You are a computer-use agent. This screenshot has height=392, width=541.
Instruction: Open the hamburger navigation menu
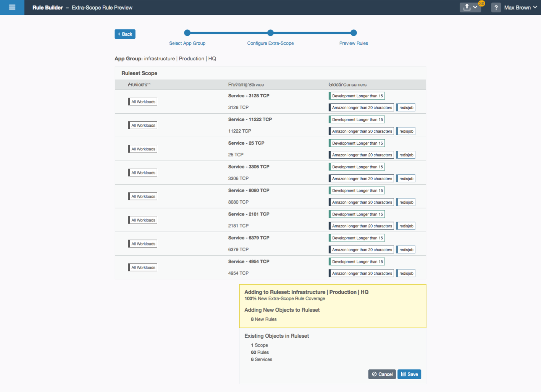pos(12,7)
